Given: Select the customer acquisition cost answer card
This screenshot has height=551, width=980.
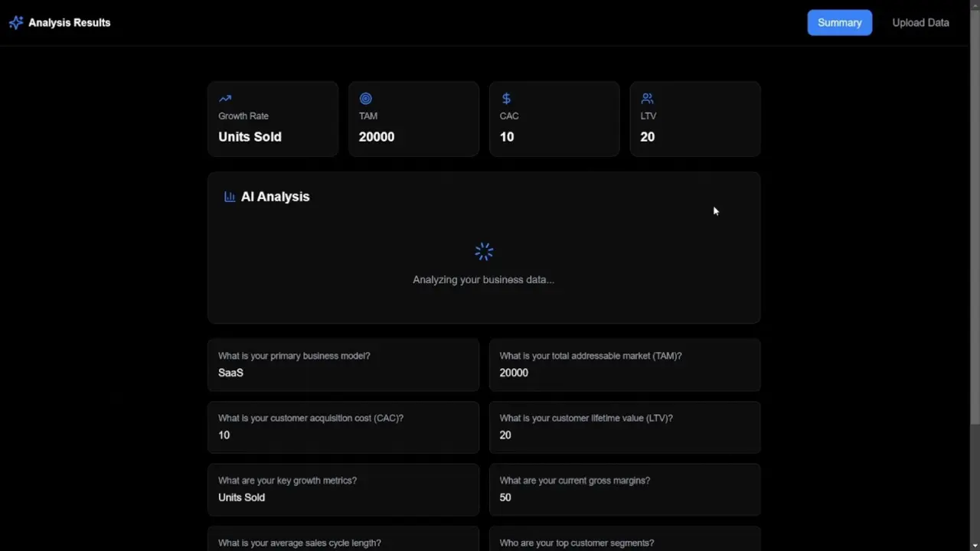Looking at the screenshot, I should pos(343,427).
